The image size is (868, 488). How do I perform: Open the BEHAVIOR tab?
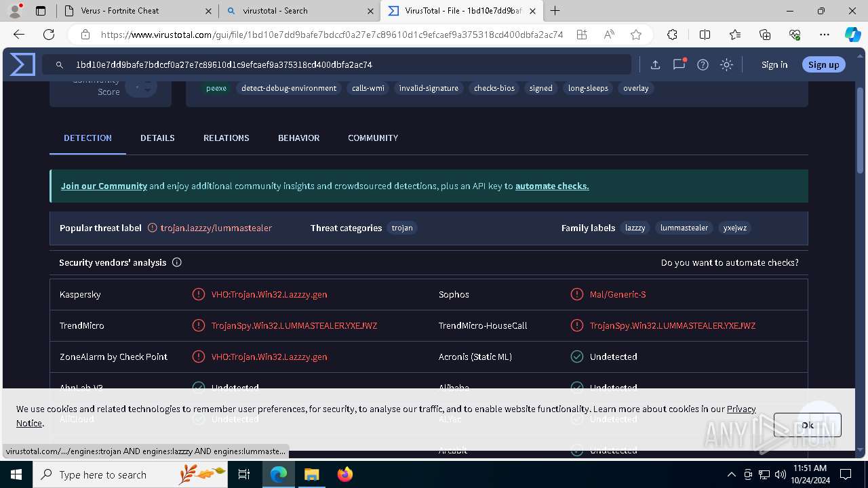point(298,138)
